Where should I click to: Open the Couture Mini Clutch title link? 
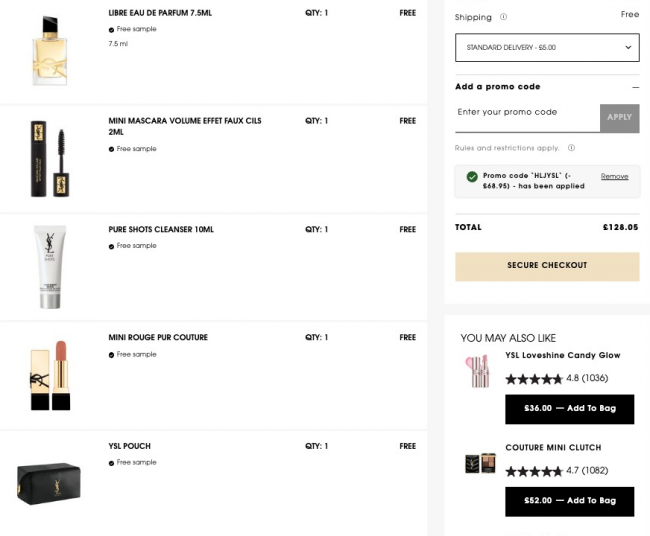point(553,448)
